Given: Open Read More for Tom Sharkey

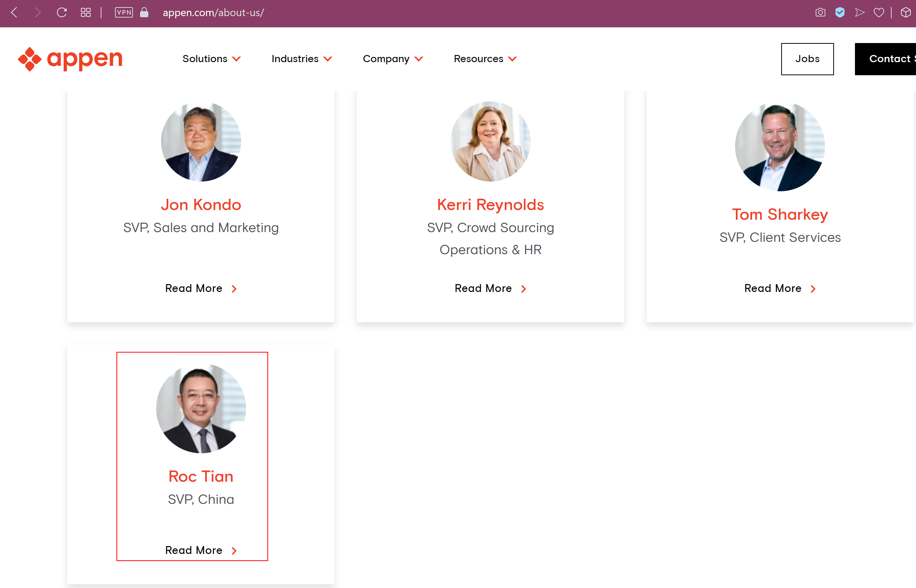Looking at the screenshot, I should point(773,288).
